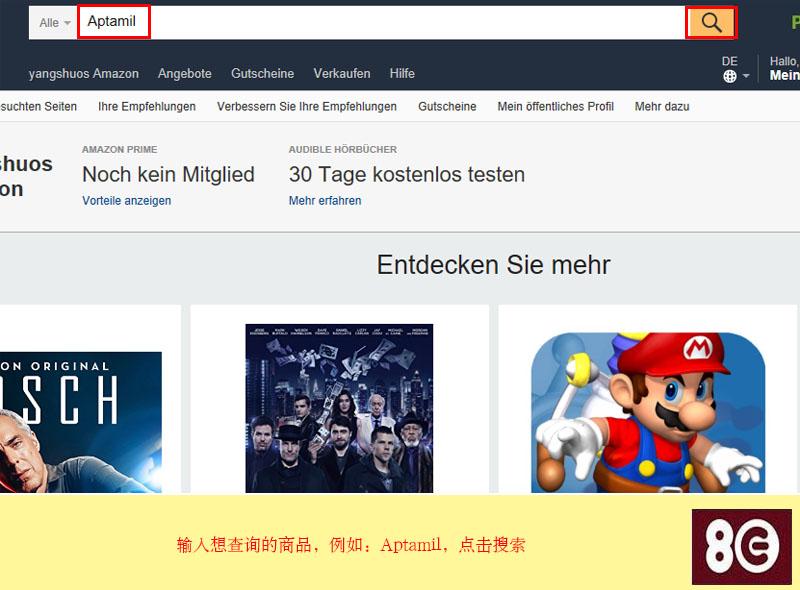Open the Amazon Original series thumbnail
The height and width of the screenshot is (590, 800).
[81, 423]
